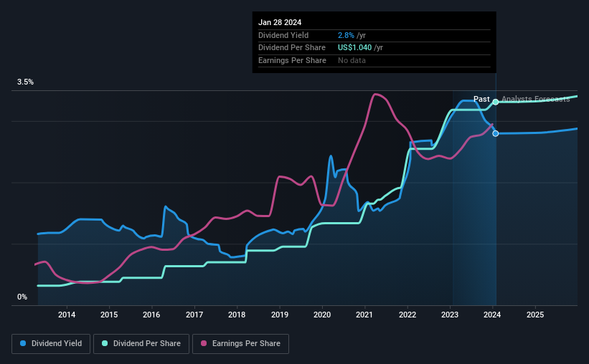Viewport: 589px width, 364px height.
Task: Click the 2023 x-axis label
Action: tap(450, 315)
